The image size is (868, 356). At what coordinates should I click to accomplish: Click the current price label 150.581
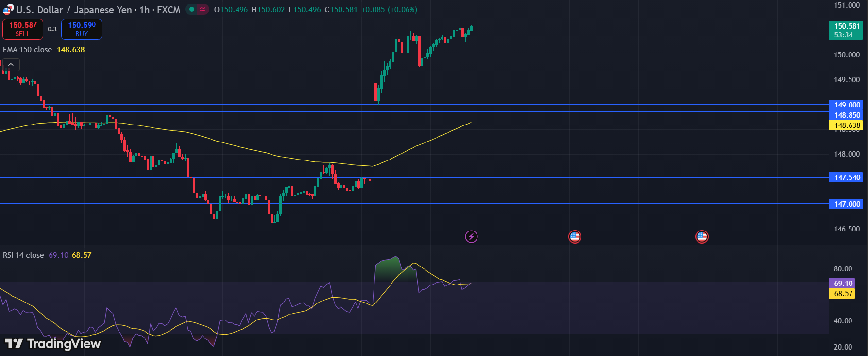847,30
